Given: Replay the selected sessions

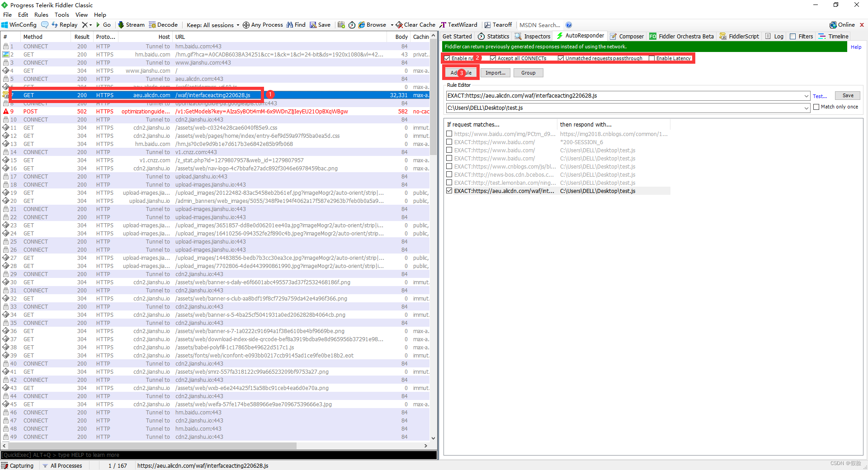Looking at the screenshot, I should click(64, 25).
